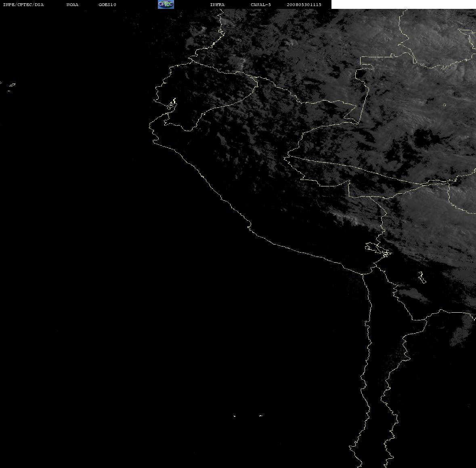Select the right small offshore island near bottom
Image resolution: width=476 pixels, height=468 pixels.
[x=261, y=416]
